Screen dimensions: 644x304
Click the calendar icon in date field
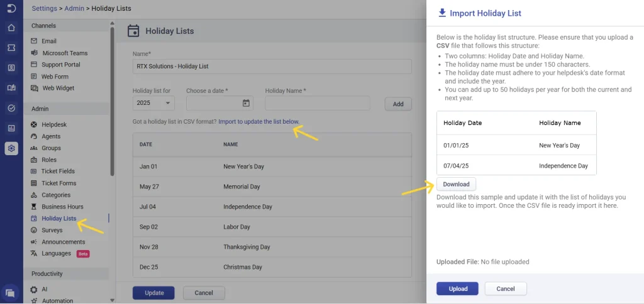click(x=246, y=103)
